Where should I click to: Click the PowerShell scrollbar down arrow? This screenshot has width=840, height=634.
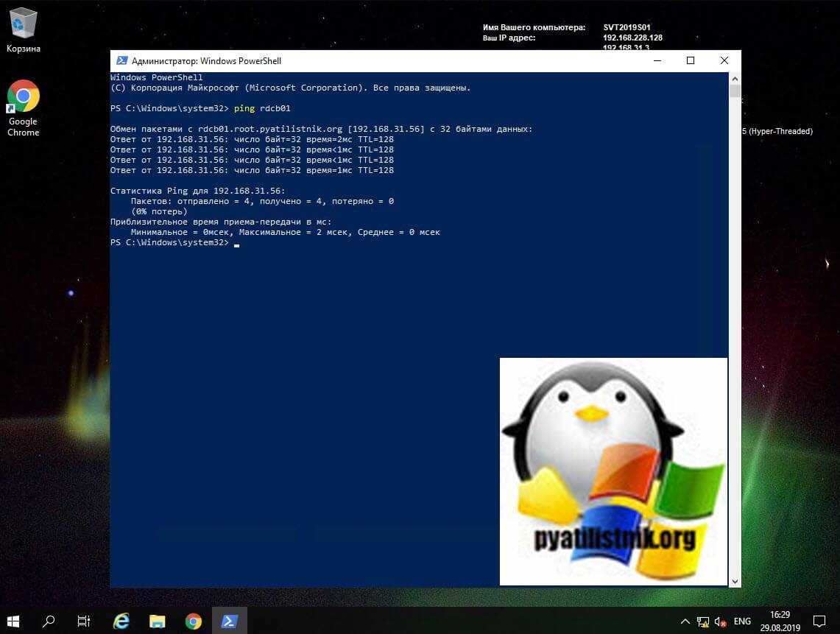[735, 582]
